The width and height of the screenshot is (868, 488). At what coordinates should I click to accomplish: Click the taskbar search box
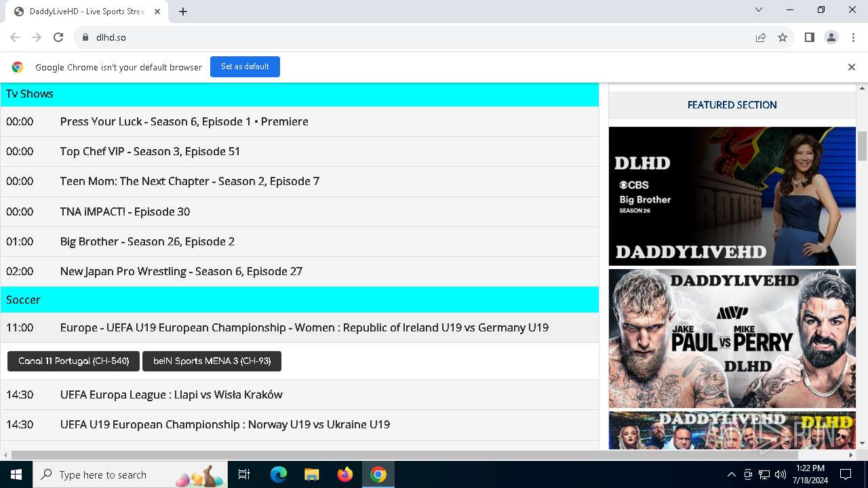131,474
